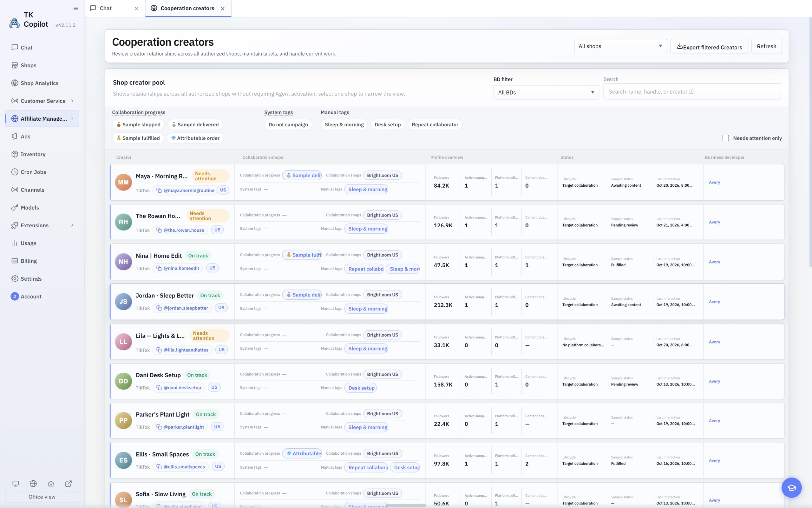
Task: Click the monitor icon at the sidebar bottom
Action: tap(16, 484)
